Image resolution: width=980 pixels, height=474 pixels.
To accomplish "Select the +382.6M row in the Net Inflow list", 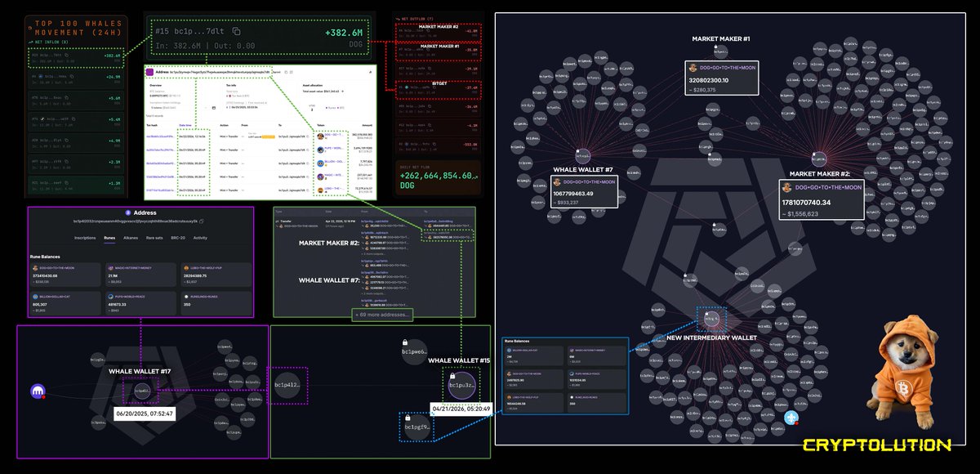I will (x=75, y=59).
